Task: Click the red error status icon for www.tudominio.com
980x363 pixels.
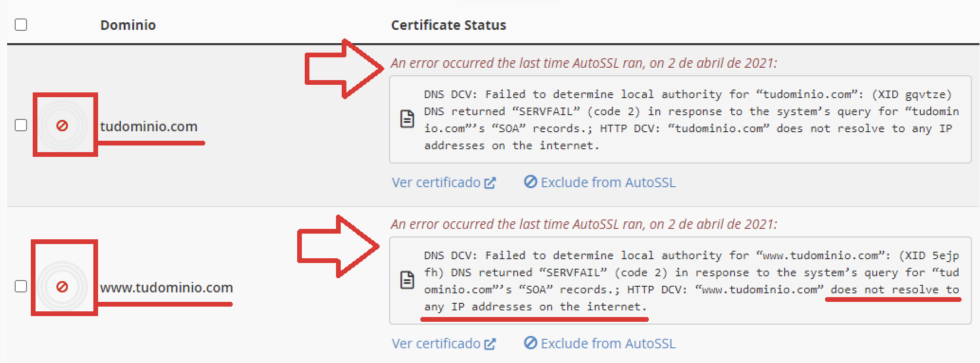Action: (62, 287)
